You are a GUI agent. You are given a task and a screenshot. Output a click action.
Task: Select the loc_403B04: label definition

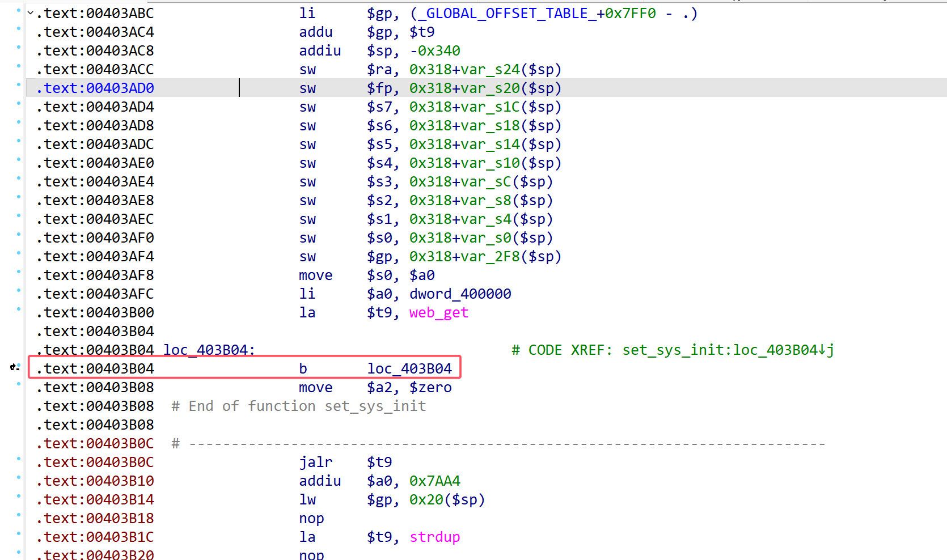209,350
